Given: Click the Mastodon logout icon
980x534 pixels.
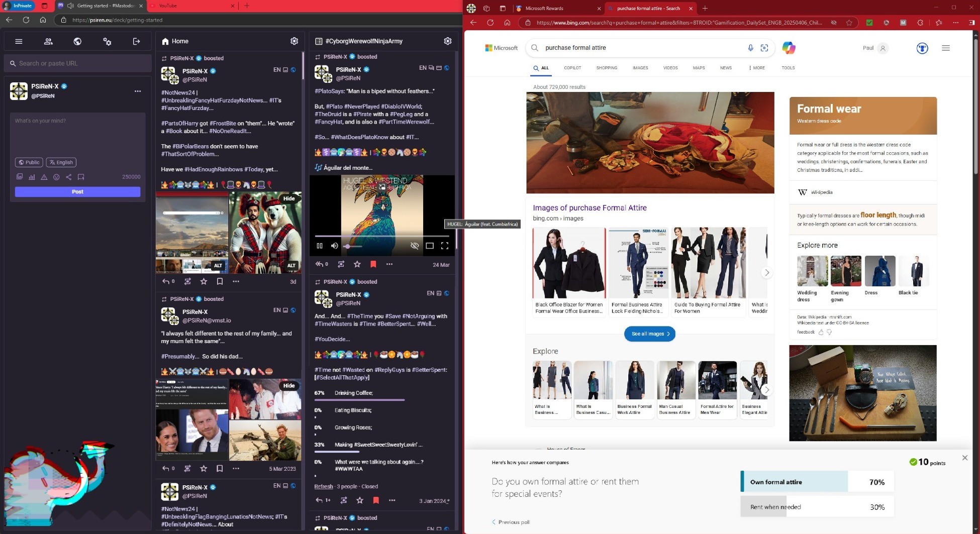Looking at the screenshot, I should point(136,42).
